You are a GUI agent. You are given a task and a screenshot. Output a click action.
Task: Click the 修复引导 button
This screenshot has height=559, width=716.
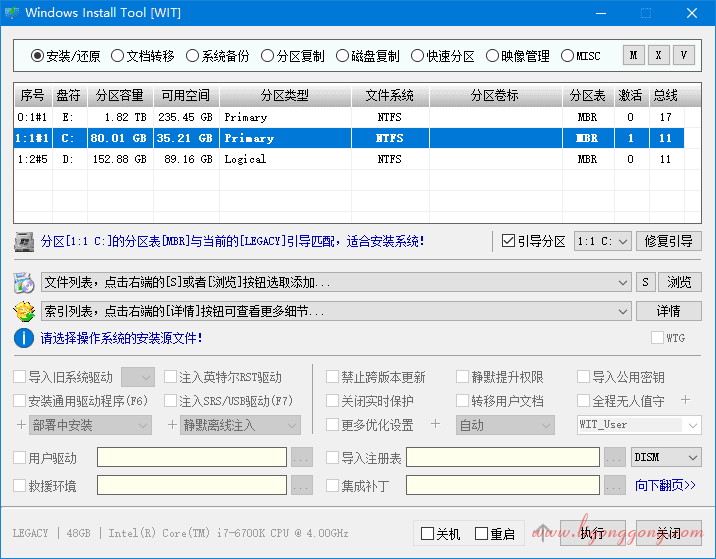point(669,241)
